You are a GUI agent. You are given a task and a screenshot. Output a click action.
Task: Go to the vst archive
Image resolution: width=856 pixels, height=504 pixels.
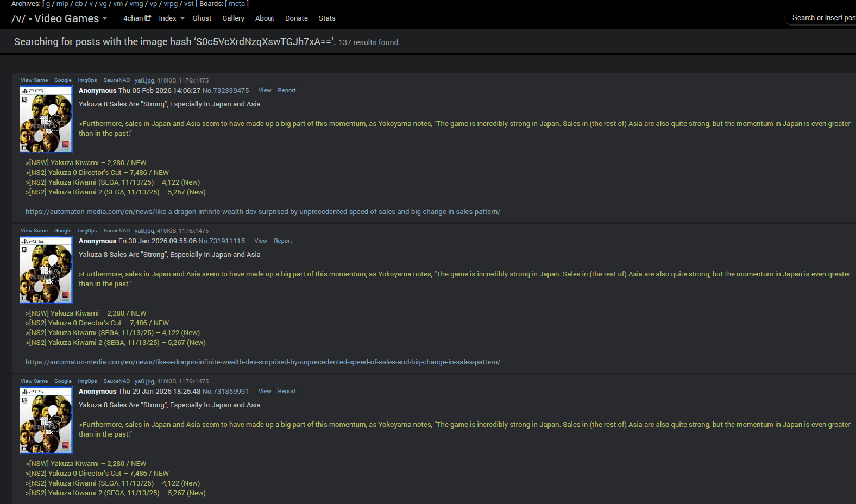tap(188, 4)
